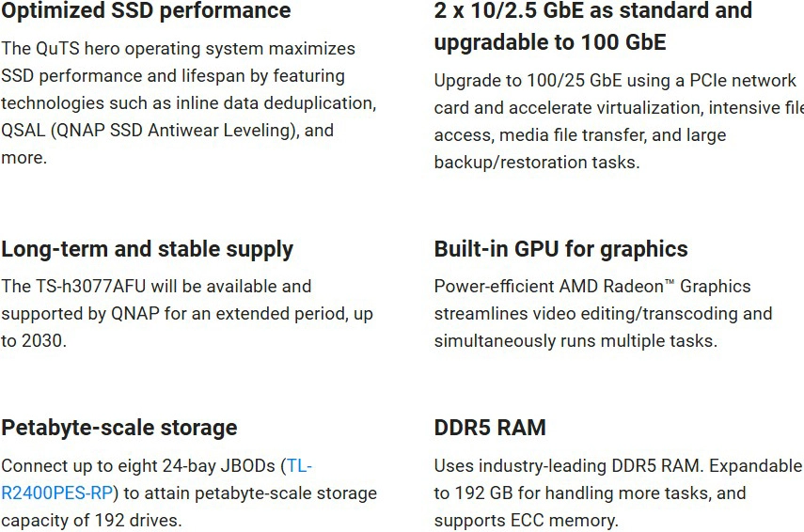Select the 'capacity of 192 drives.' text line
The image size is (804, 532).
91,521
